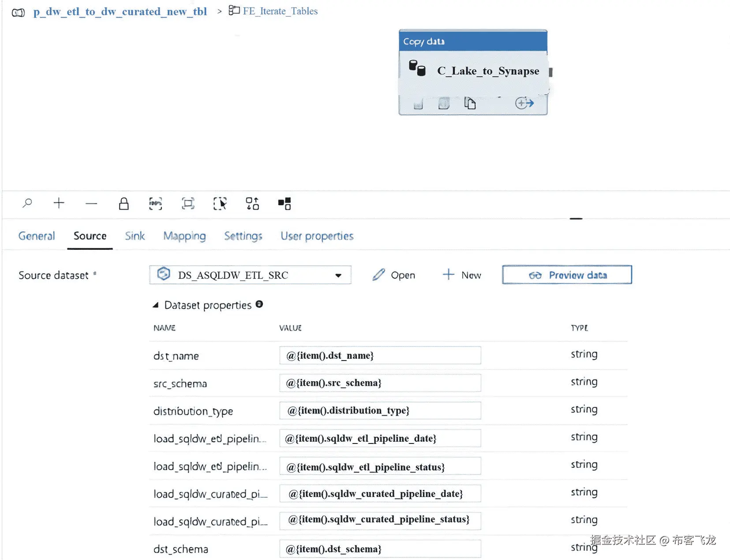Click the pipeline icon in the breadcrumb
730x560 pixels.
coord(18,12)
